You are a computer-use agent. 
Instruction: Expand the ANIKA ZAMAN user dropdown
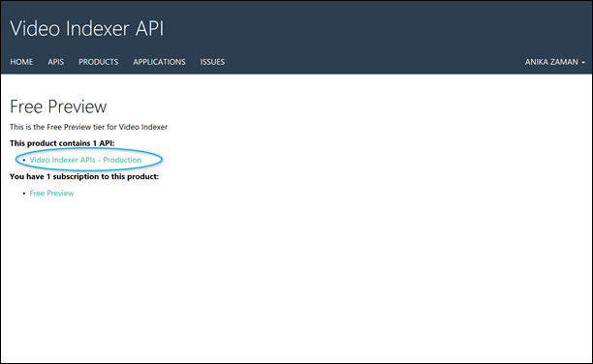[x=555, y=62]
